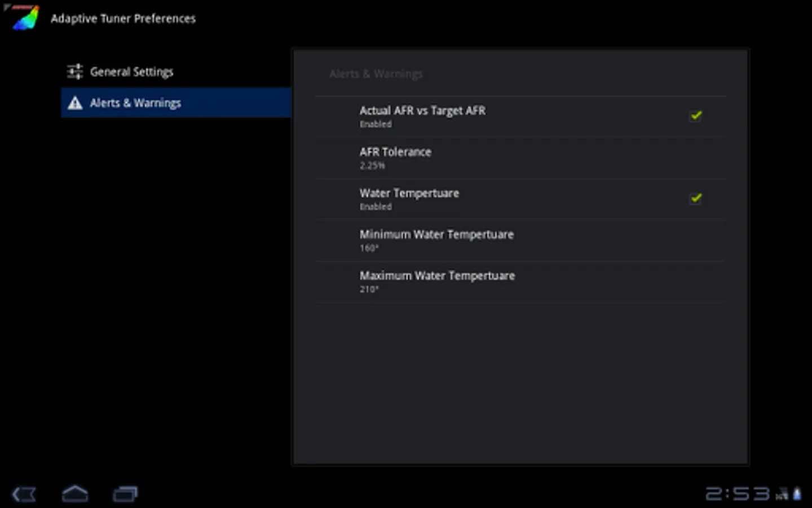Click the Adaptive Tuner Preferences title

click(x=123, y=19)
